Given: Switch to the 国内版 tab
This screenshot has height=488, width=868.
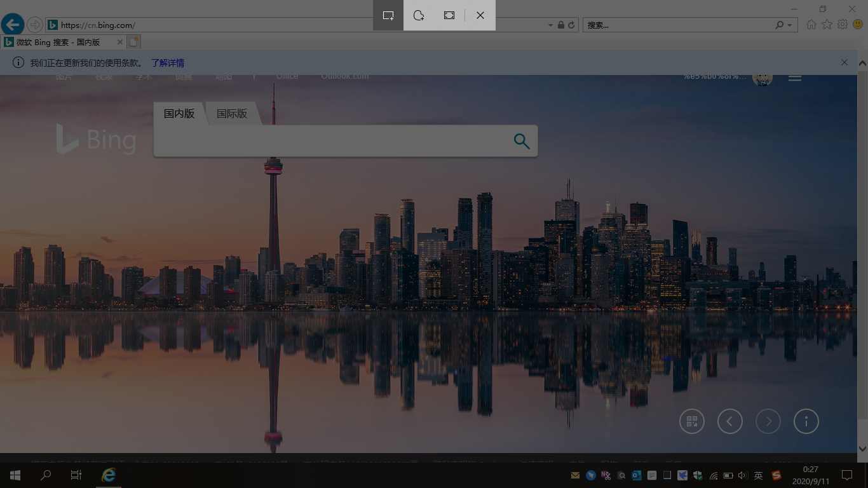Looking at the screenshot, I should click(179, 114).
